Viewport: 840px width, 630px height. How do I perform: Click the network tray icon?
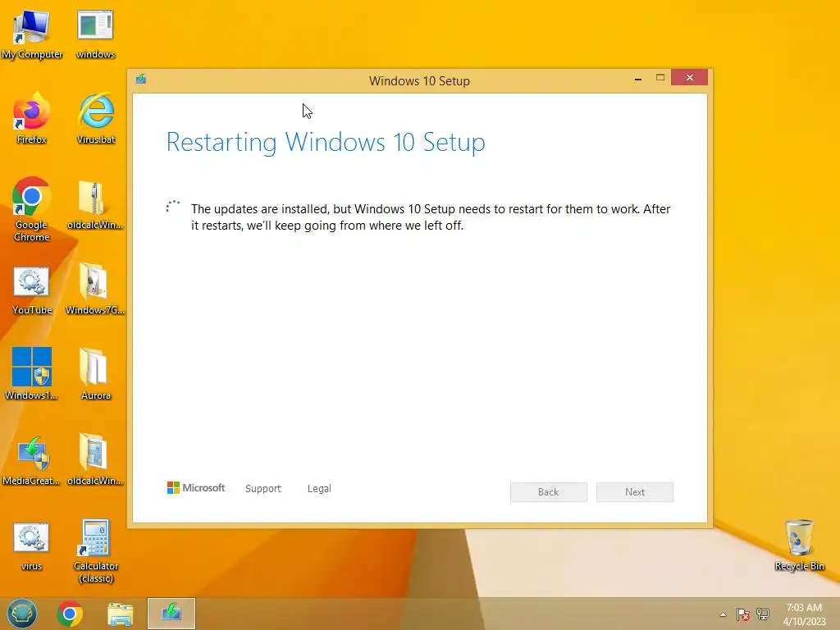point(763,614)
